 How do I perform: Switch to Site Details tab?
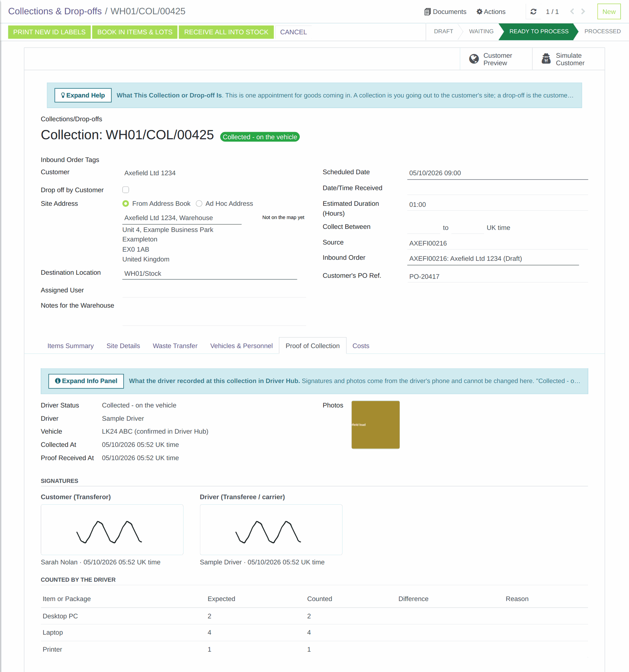click(x=123, y=346)
